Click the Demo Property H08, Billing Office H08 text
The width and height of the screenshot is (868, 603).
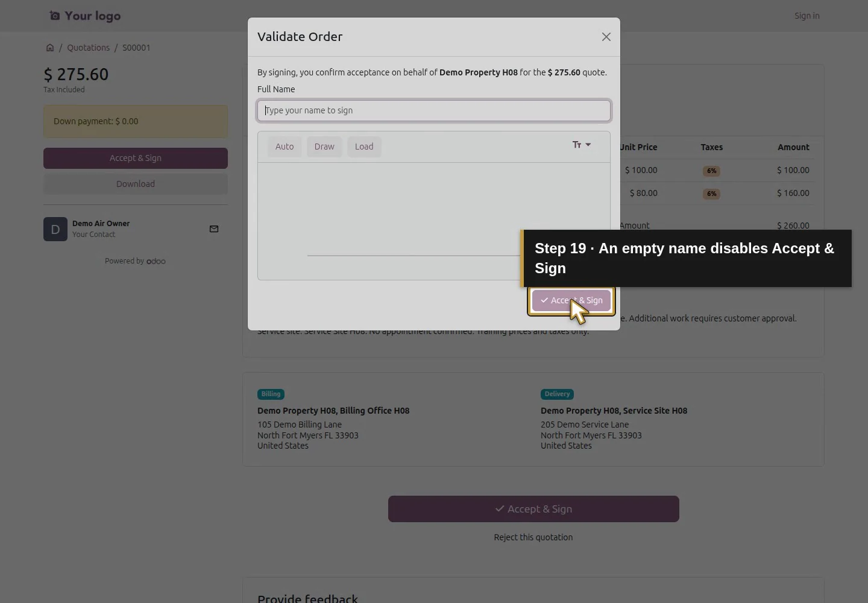[333, 411]
